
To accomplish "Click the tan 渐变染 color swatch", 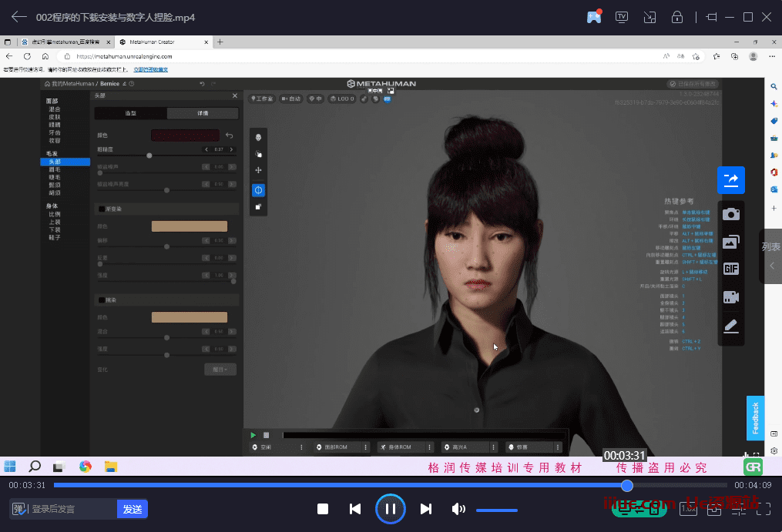I will pyautogui.click(x=189, y=226).
